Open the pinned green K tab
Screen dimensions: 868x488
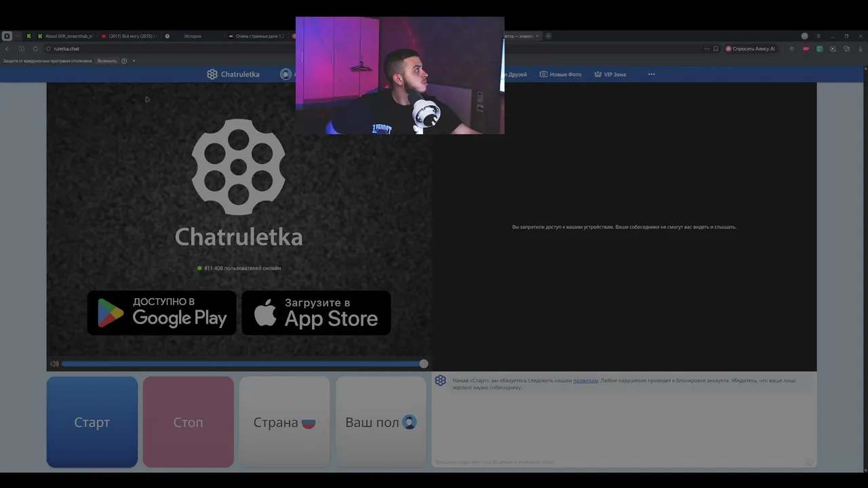[28, 36]
